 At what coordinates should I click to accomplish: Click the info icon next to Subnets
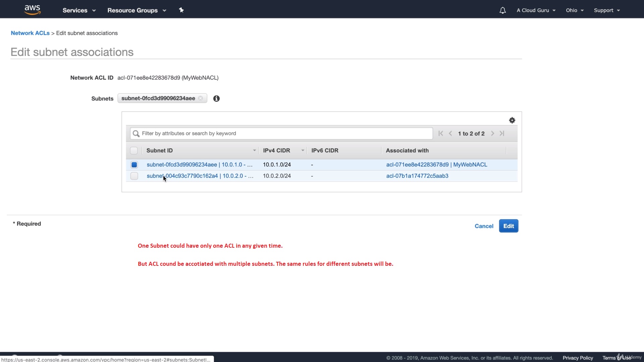[x=216, y=99]
